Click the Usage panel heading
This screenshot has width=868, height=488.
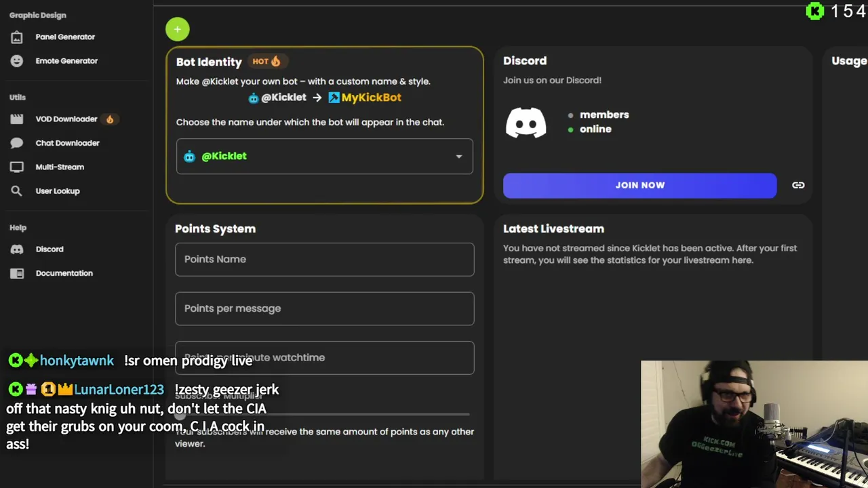849,61
